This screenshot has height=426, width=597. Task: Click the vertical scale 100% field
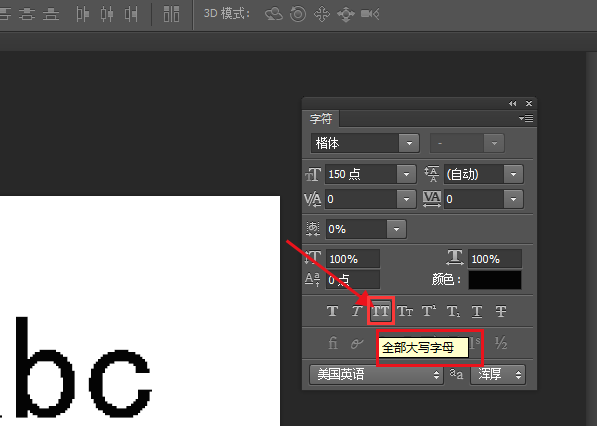tap(353, 259)
